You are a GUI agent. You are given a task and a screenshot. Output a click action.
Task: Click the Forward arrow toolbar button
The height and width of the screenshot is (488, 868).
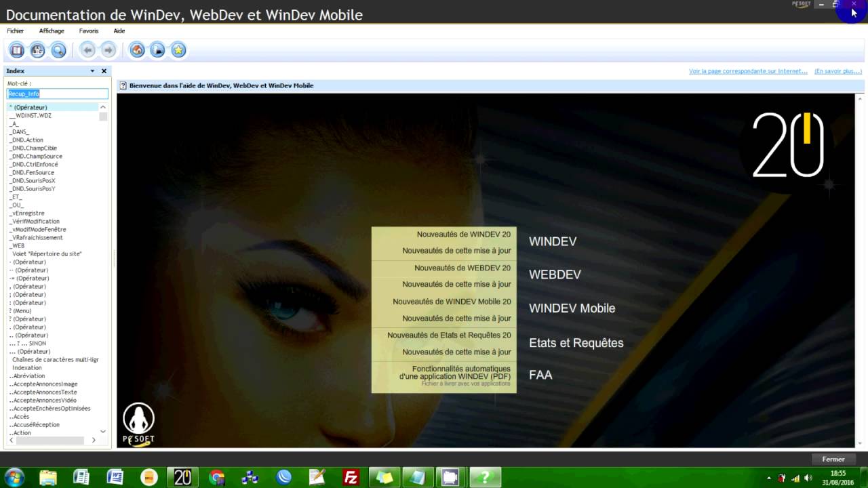pos(108,49)
